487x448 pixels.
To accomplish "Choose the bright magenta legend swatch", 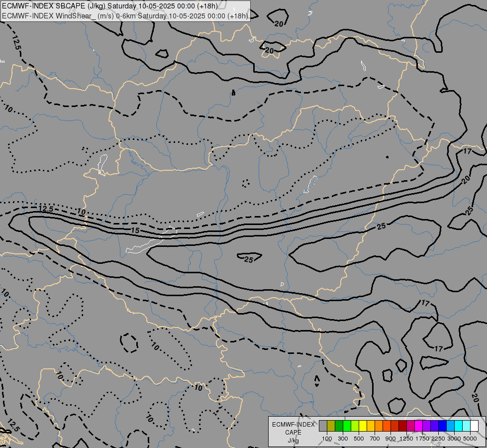I will (419, 426).
